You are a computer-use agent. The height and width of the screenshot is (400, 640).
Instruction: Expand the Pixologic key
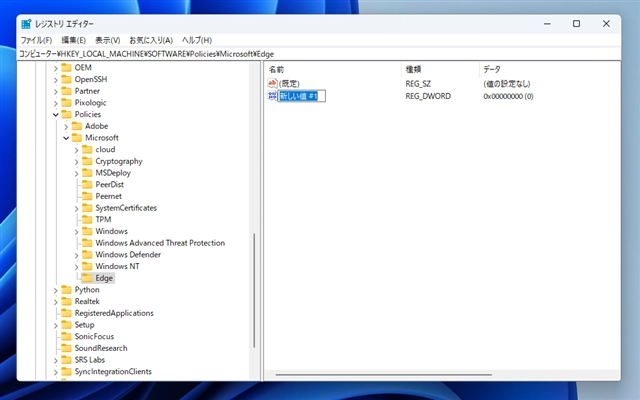coord(56,103)
